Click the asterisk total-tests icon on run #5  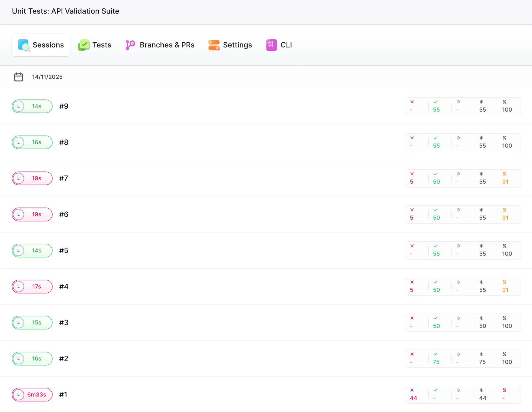[x=481, y=246]
